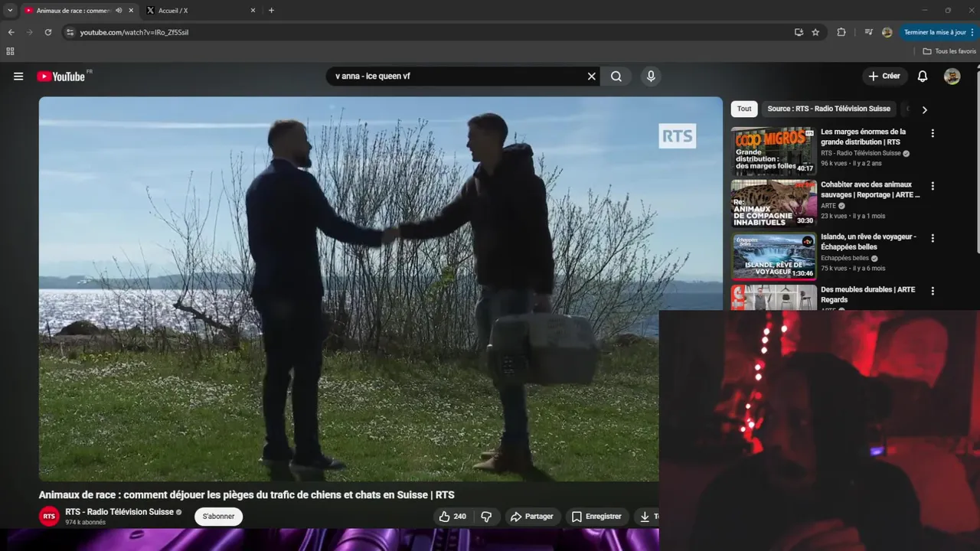Screen dimensions: 980x551
Task: Open YouTube notifications bell
Action: [x=923, y=77]
